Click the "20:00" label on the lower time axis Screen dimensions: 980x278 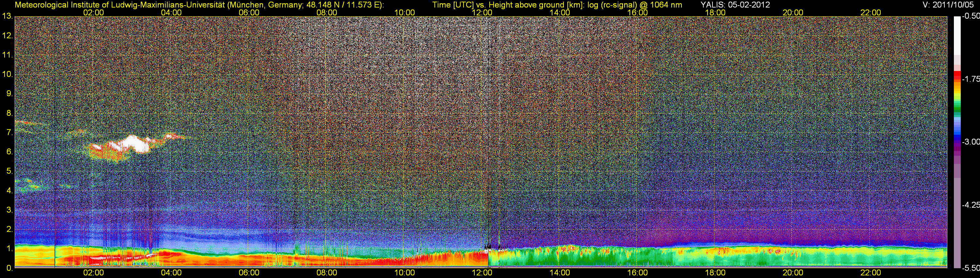[x=793, y=273]
